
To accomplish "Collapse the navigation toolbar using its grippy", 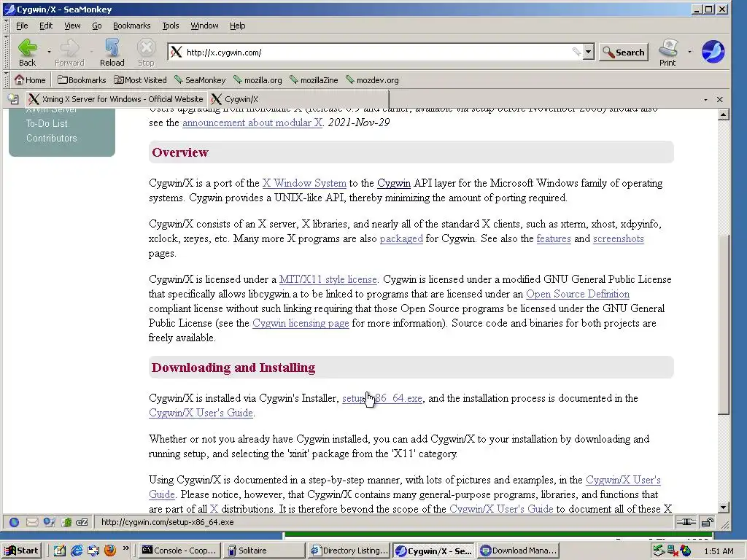I will pos(6,52).
